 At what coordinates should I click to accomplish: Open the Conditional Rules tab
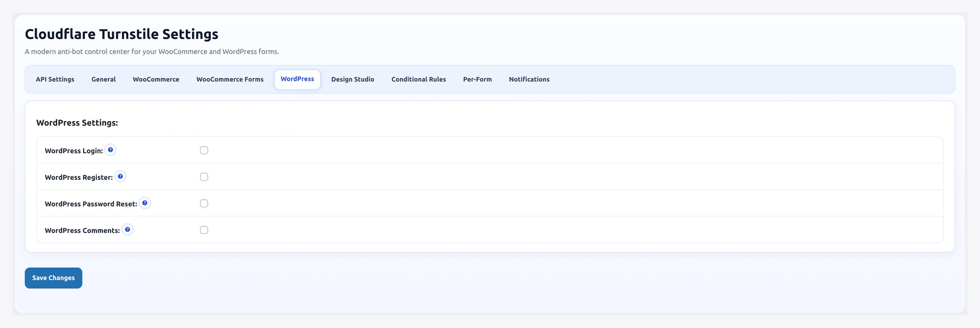(419, 79)
